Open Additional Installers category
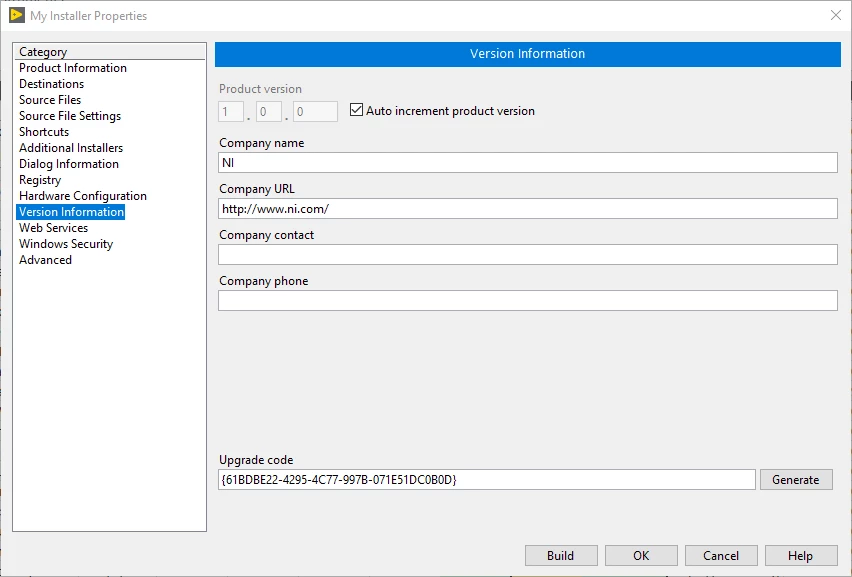The height and width of the screenshot is (577, 852). pyautogui.click(x=71, y=148)
